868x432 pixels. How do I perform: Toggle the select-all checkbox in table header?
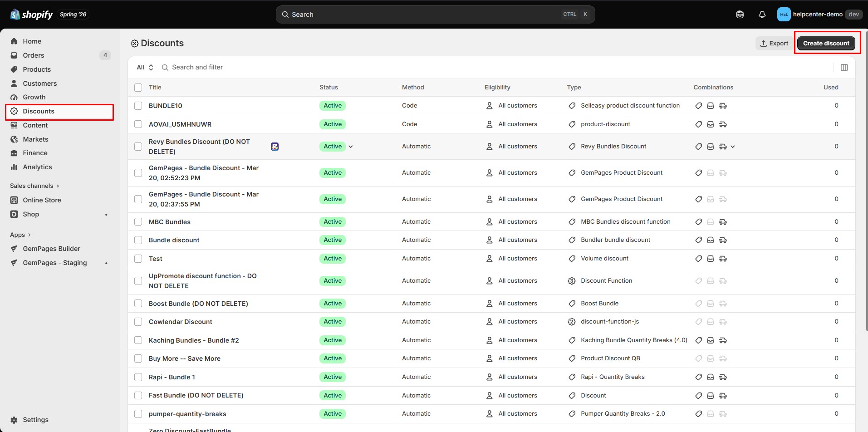[x=138, y=88]
